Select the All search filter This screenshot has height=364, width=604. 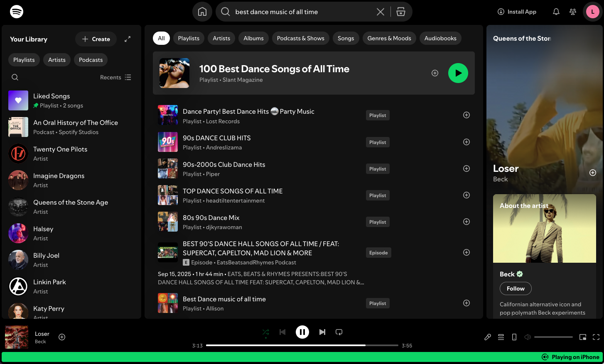click(161, 38)
